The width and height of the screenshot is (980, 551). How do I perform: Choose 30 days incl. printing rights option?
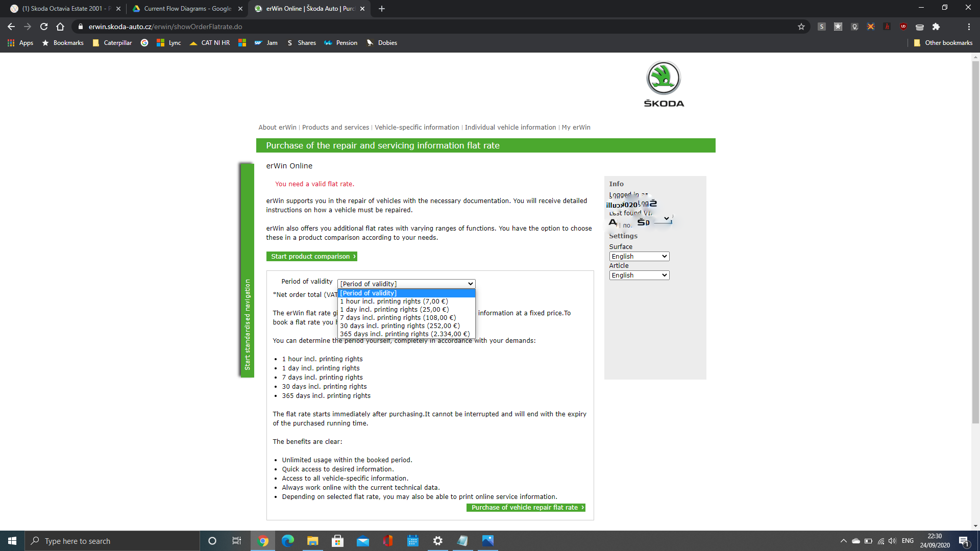pos(400,326)
